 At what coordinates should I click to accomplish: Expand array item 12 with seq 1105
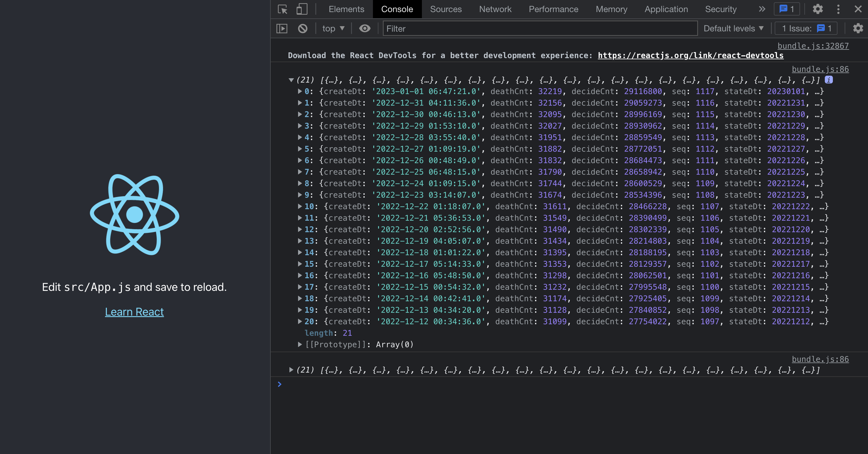(300, 229)
